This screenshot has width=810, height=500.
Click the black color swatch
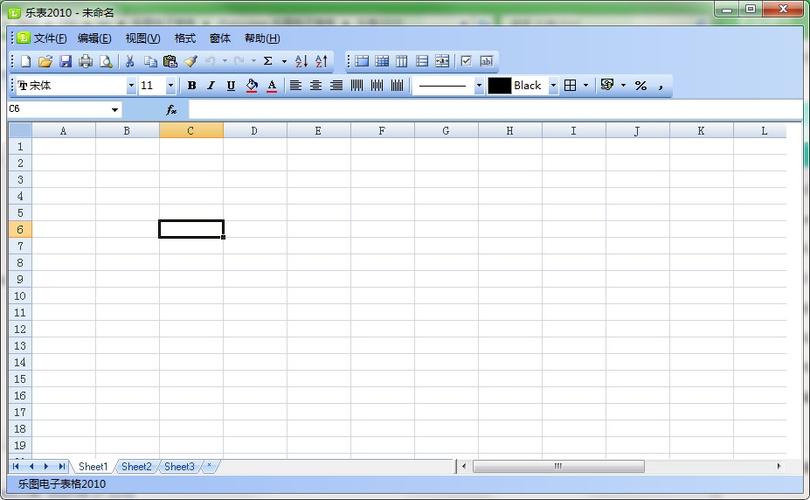500,86
